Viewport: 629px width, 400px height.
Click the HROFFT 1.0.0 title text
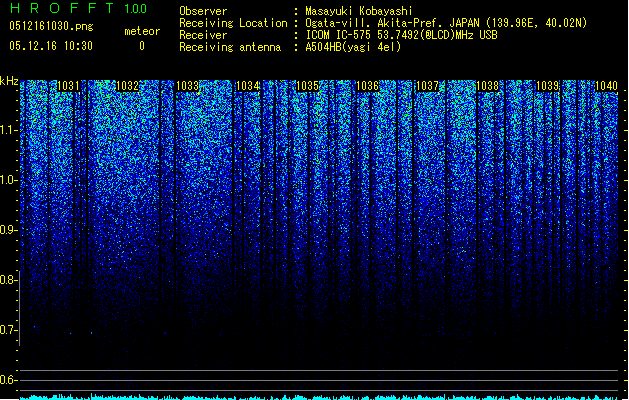(x=78, y=8)
